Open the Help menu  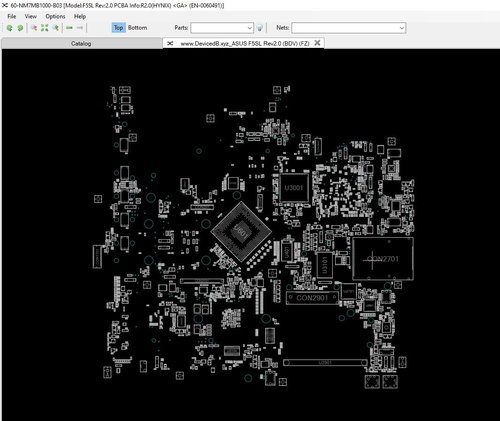(x=80, y=16)
